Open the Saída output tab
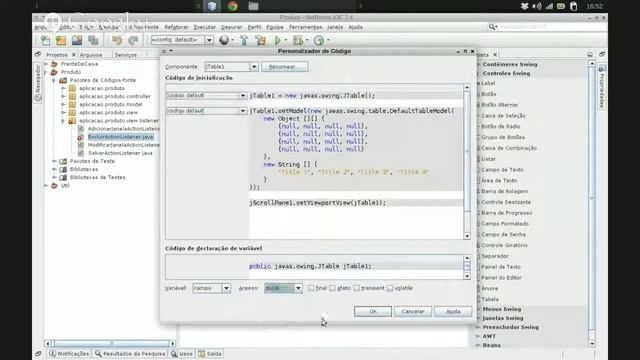 point(210,353)
